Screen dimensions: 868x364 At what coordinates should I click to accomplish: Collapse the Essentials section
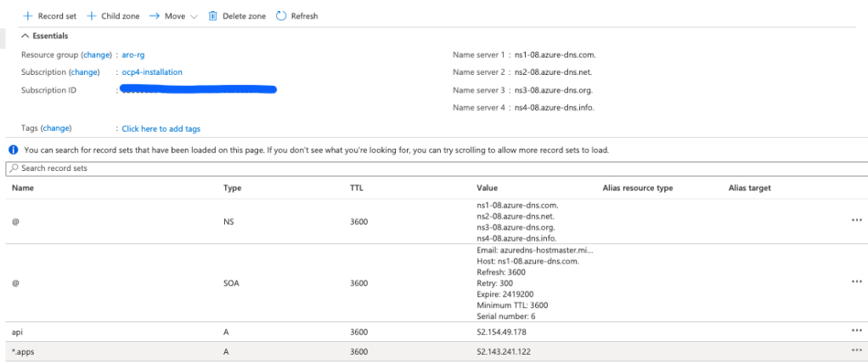point(25,36)
